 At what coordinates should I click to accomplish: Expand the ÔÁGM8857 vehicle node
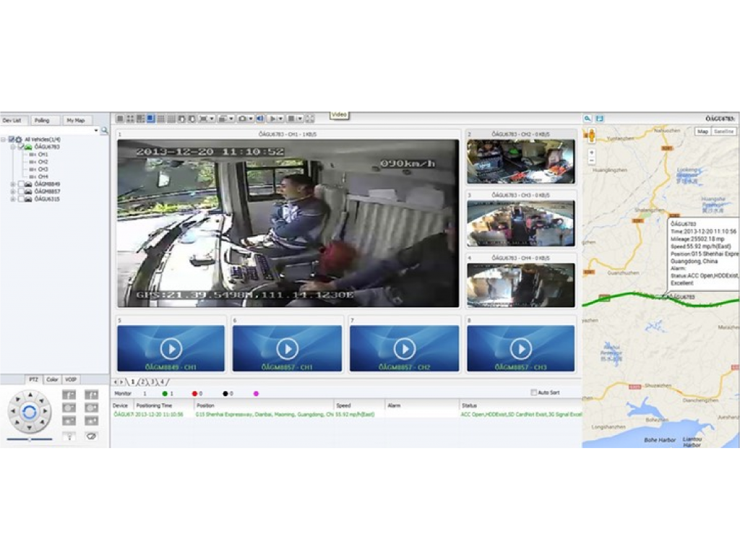(x=13, y=191)
